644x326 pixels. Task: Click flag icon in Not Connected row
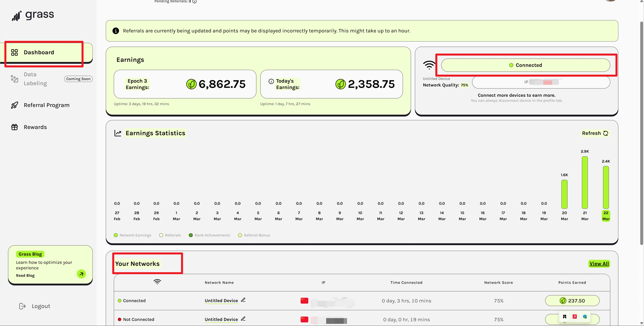click(304, 319)
